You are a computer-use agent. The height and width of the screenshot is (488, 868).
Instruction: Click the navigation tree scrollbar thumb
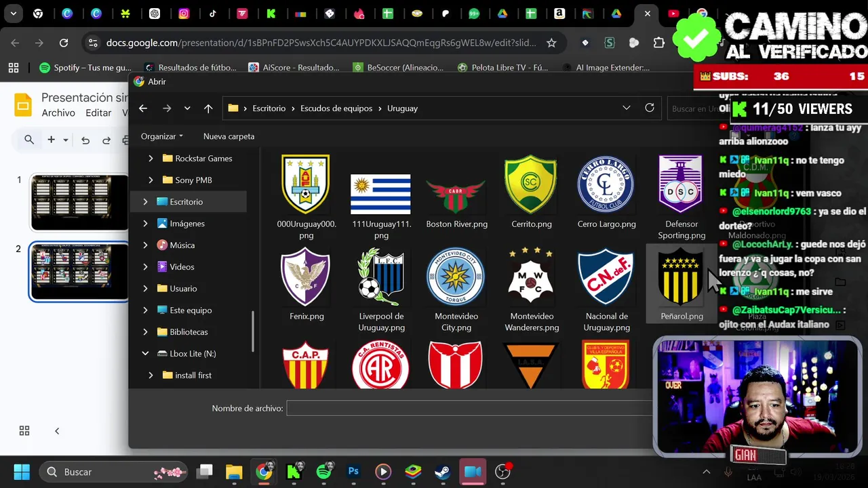(x=253, y=333)
